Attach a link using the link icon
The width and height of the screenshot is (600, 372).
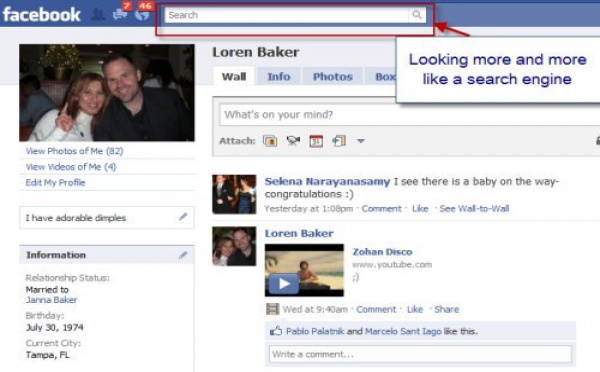339,141
